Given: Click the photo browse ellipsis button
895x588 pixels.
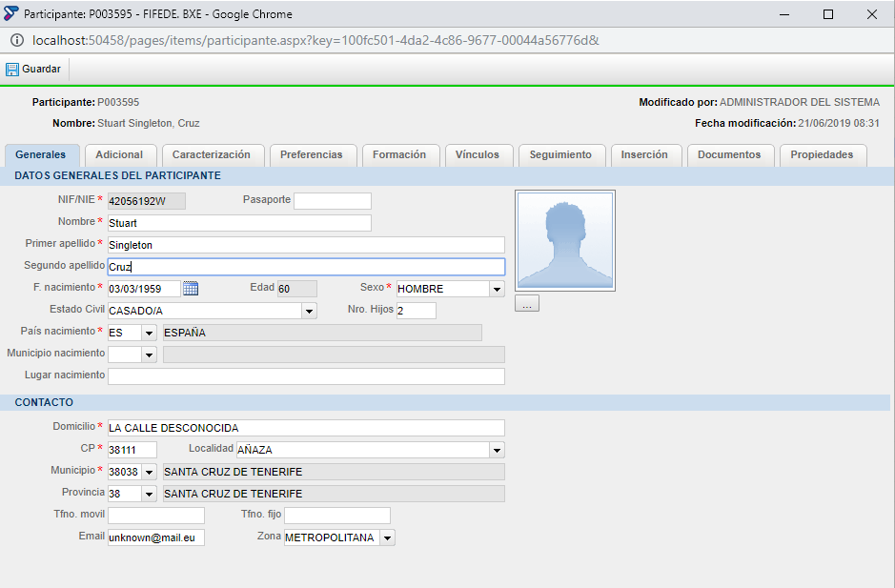Looking at the screenshot, I should pyautogui.click(x=527, y=303).
